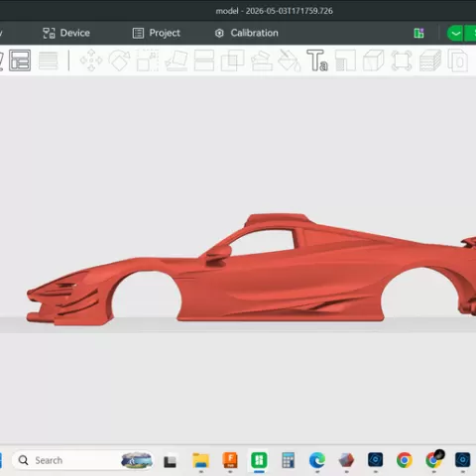Open the orange Fusion app in taskbar

(230, 460)
